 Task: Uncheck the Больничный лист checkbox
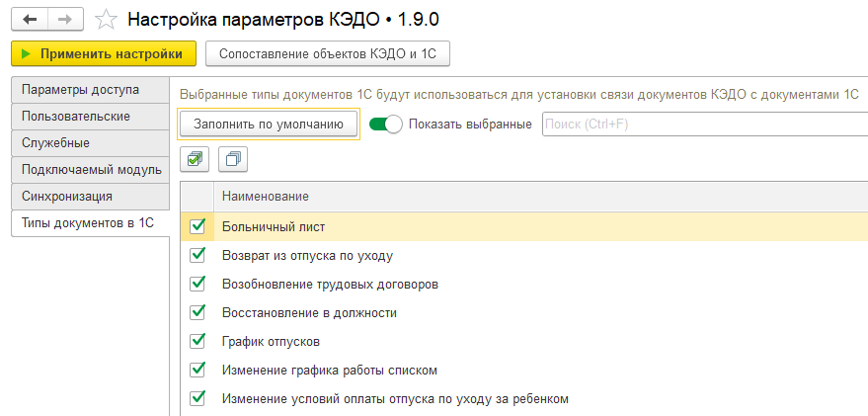tap(197, 226)
